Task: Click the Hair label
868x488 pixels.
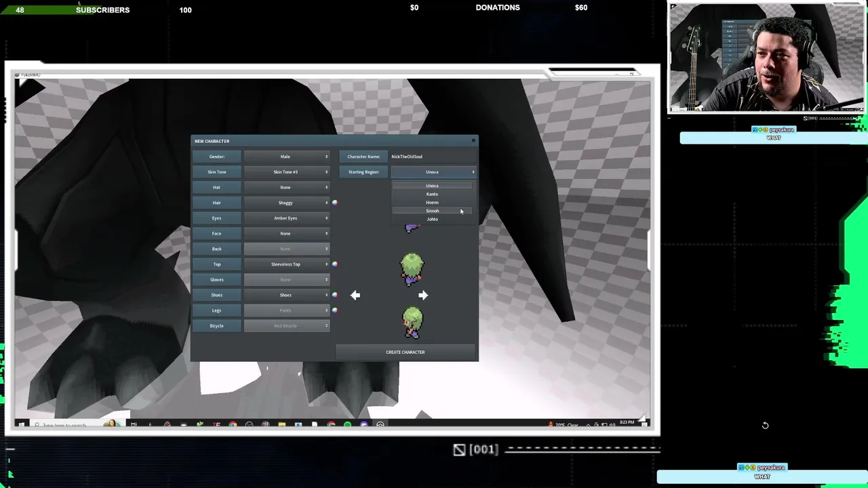Action: pyautogui.click(x=217, y=203)
